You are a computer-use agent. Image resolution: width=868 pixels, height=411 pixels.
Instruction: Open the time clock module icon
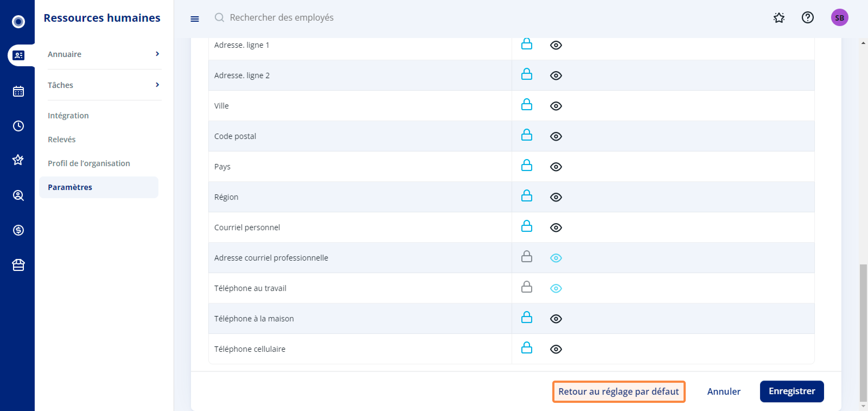pyautogui.click(x=18, y=126)
